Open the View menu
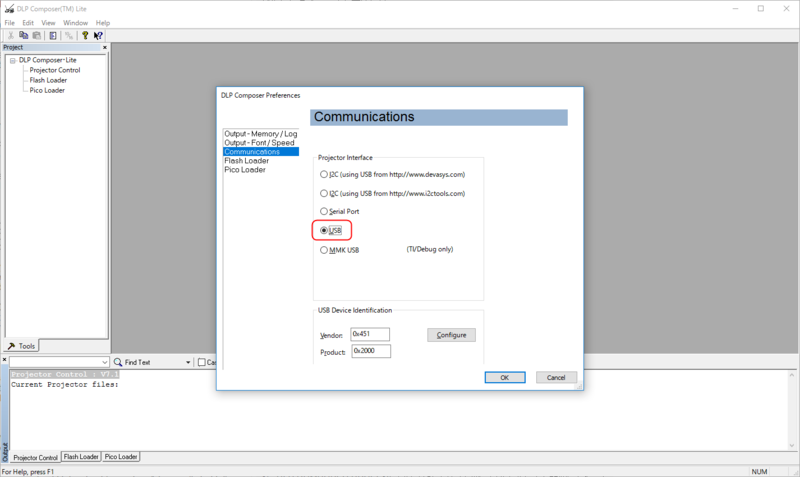 (48, 23)
